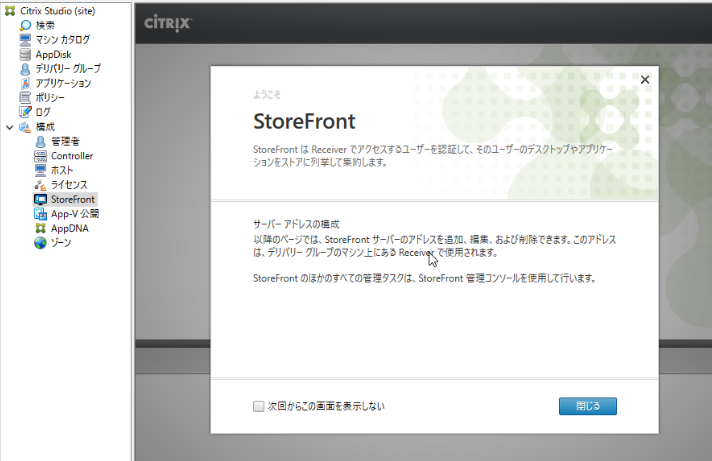Click the StoreFront node icon
The width and height of the screenshot is (712, 461).
[40, 199]
